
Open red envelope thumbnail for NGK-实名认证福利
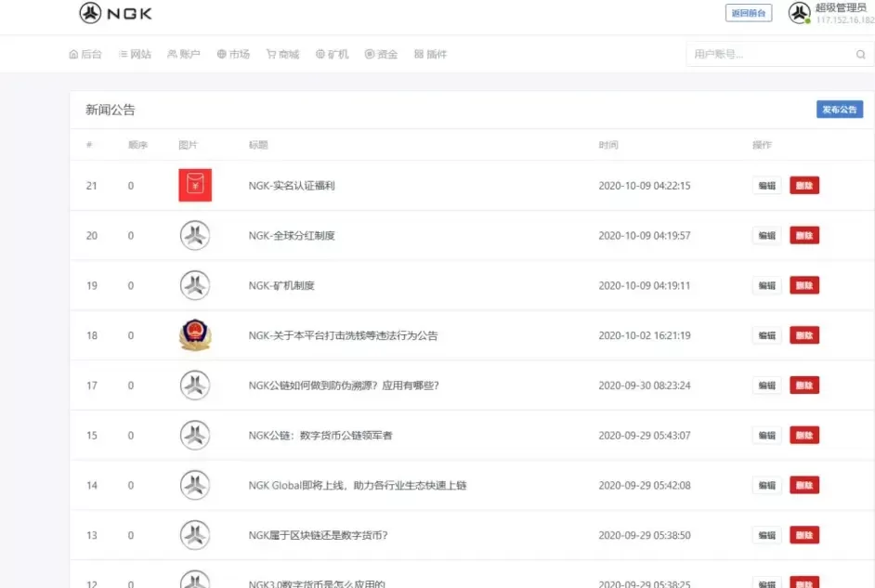tap(195, 185)
